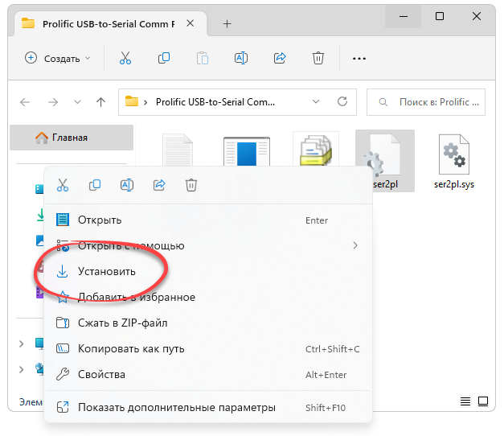Choose Свойства from the context menu
This screenshot has width=504, height=436.
coord(208,375)
